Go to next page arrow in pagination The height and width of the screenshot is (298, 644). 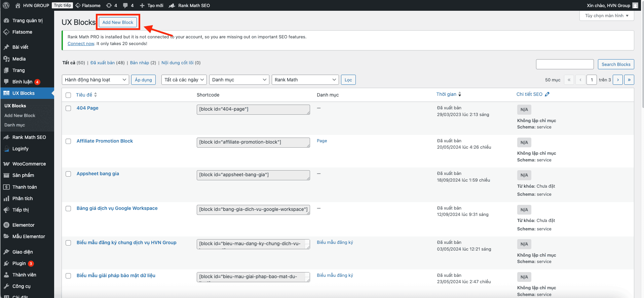point(618,80)
